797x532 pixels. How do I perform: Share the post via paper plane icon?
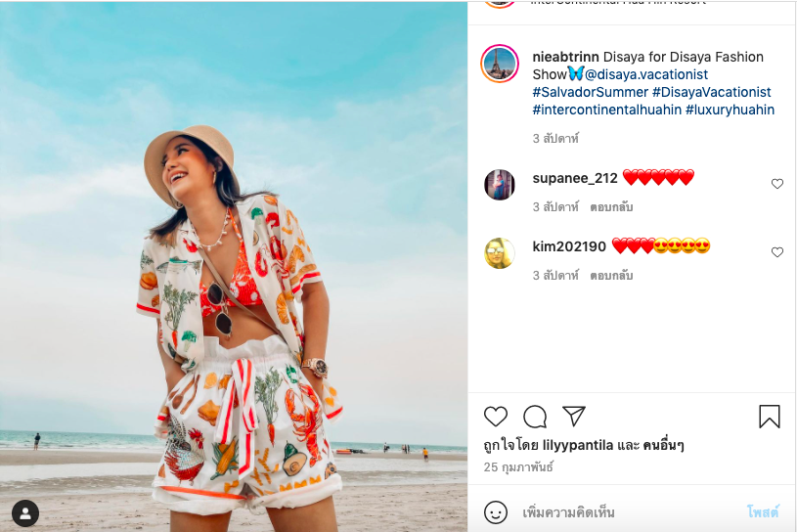(x=574, y=417)
